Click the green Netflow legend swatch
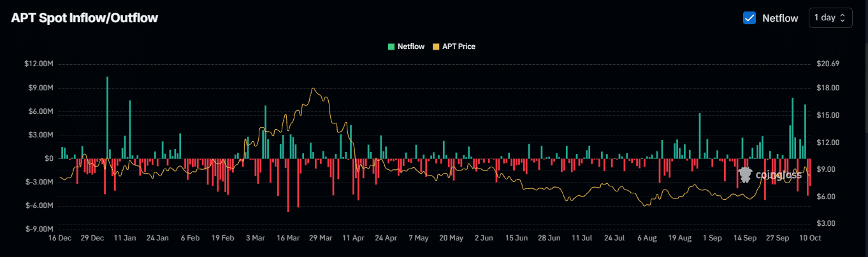Screen dimensions: 868x257 [391, 46]
